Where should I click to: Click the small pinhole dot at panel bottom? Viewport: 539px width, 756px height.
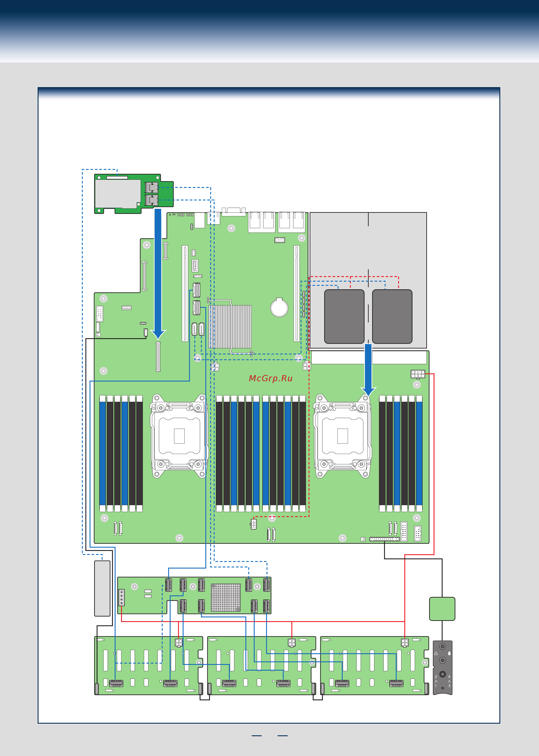click(443, 688)
